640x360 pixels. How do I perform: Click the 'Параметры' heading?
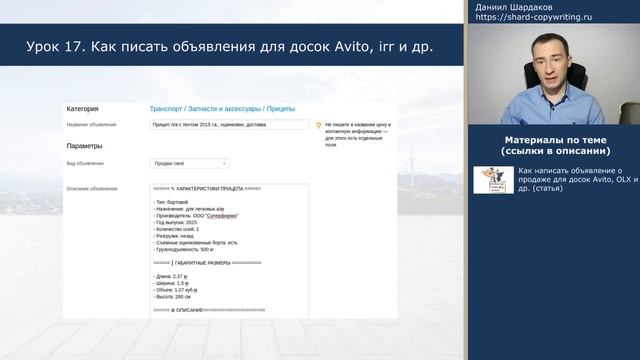(x=84, y=146)
